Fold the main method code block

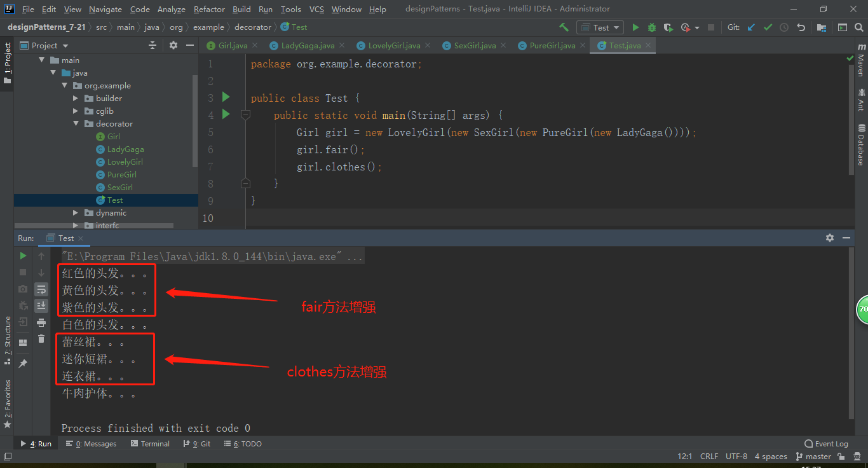pyautogui.click(x=245, y=115)
